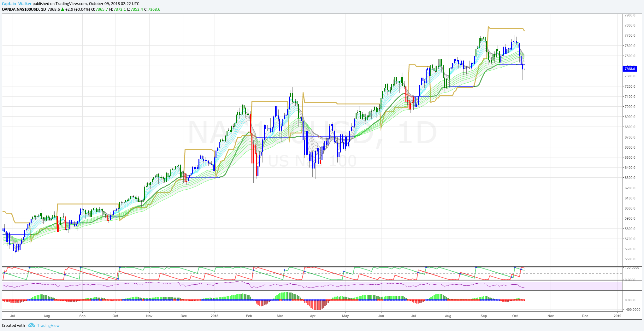
Task: Click the Feb time axis label
Action: coord(249,316)
